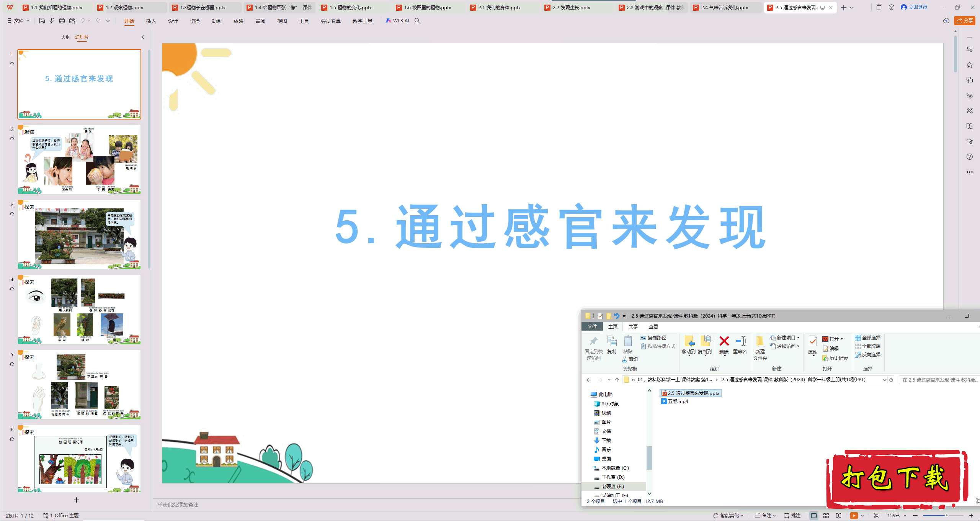
Task: Click the fit-to-window icon in status bar
Action: pos(877,516)
